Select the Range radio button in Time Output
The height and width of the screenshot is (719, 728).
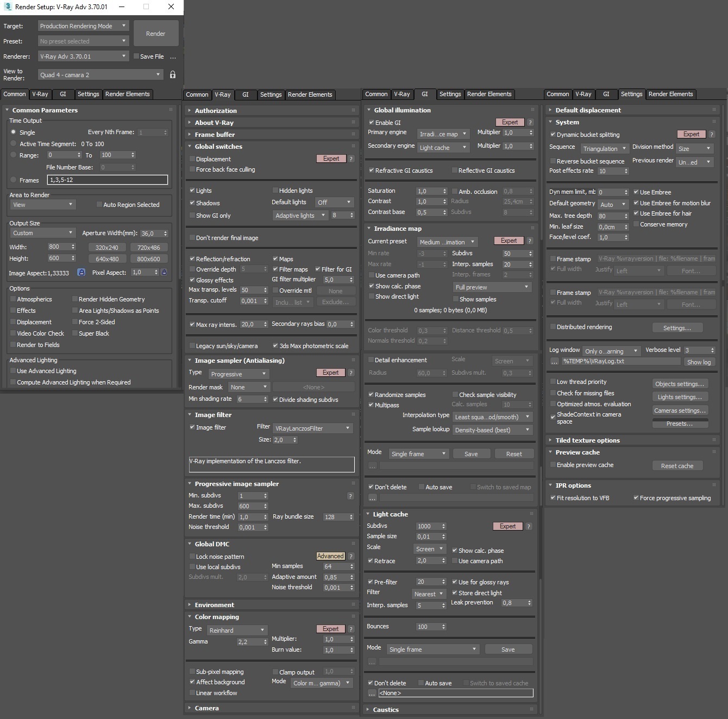click(x=14, y=155)
